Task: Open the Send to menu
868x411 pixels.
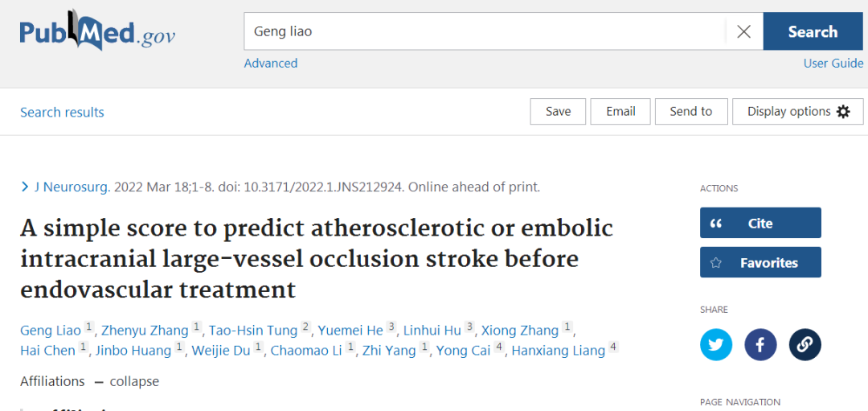Action: click(691, 112)
